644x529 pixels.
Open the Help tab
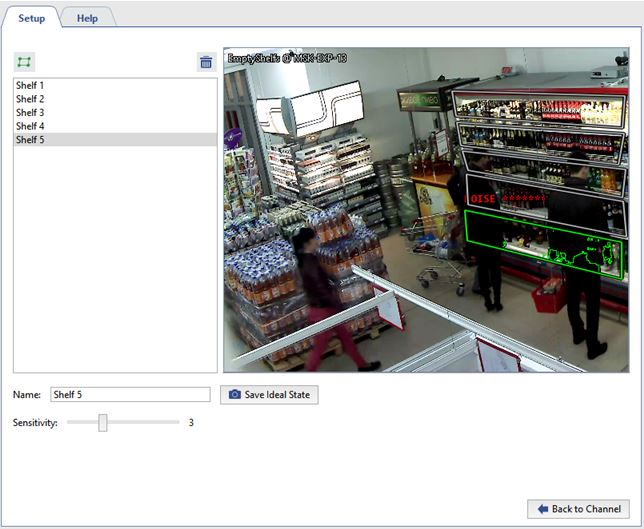pos(88,18)
